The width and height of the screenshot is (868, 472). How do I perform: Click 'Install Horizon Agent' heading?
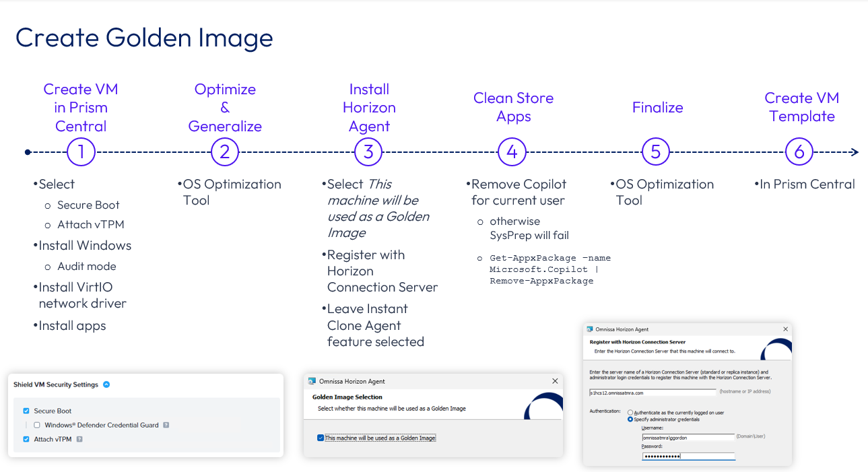tap(369, 108)
